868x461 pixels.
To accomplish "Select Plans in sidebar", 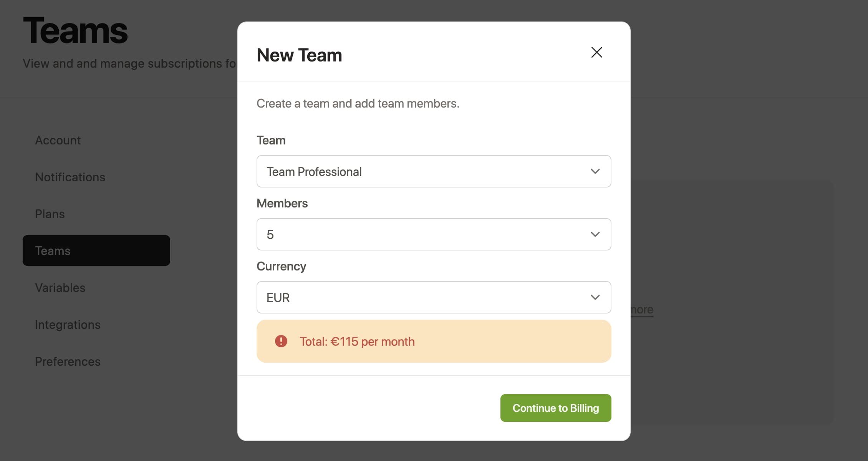I will pyautogui.click(x=50, y=214).
